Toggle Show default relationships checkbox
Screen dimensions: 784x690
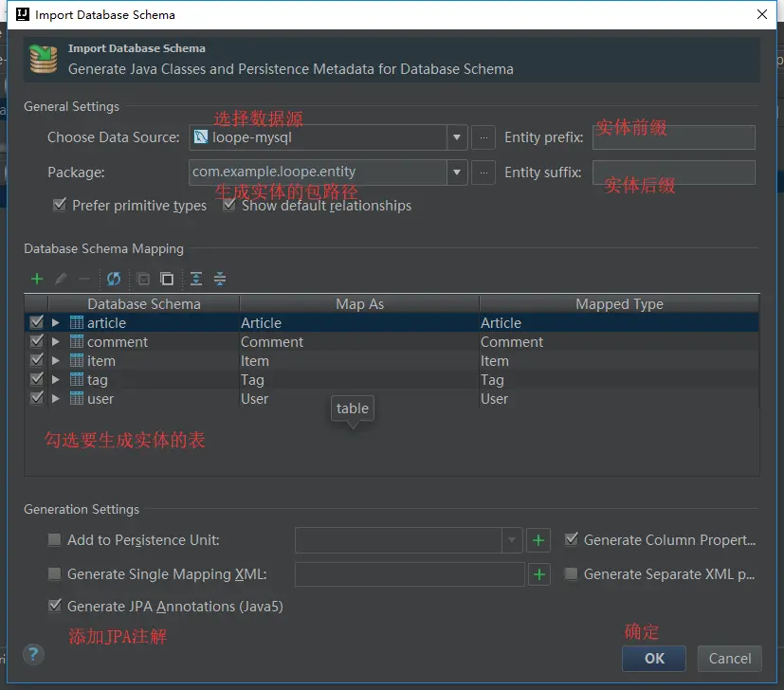pyautogui.click(x=229, y=205)
